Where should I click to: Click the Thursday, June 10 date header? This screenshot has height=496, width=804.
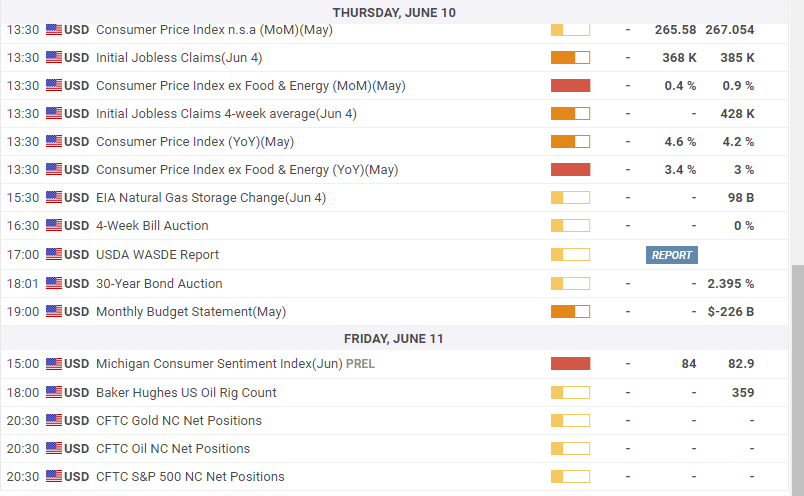tap(393, 12)
